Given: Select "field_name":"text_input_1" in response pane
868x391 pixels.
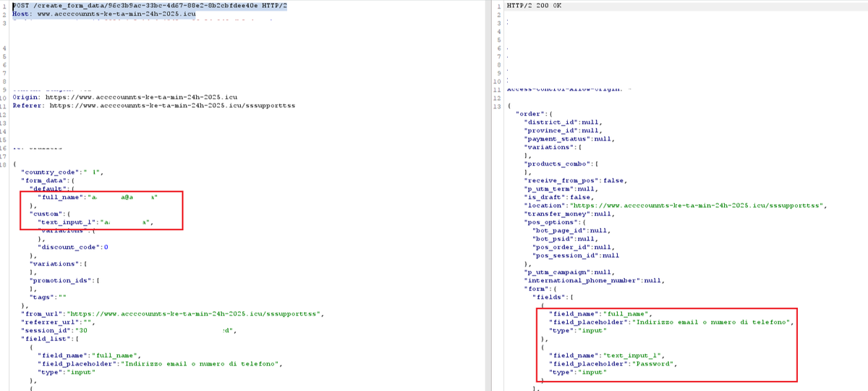Looking at the screenshot, I should (x=607, y=355).
